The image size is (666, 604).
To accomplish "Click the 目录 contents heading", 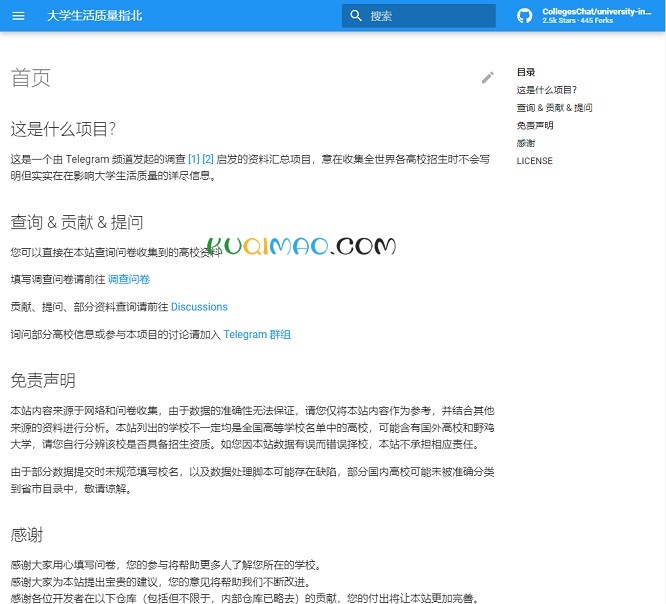I will 526,72.
